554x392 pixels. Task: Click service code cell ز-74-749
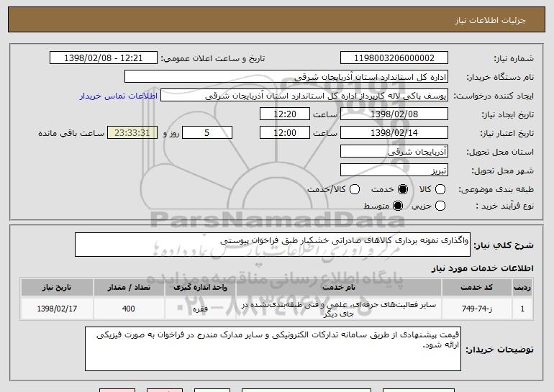(476, 309)
